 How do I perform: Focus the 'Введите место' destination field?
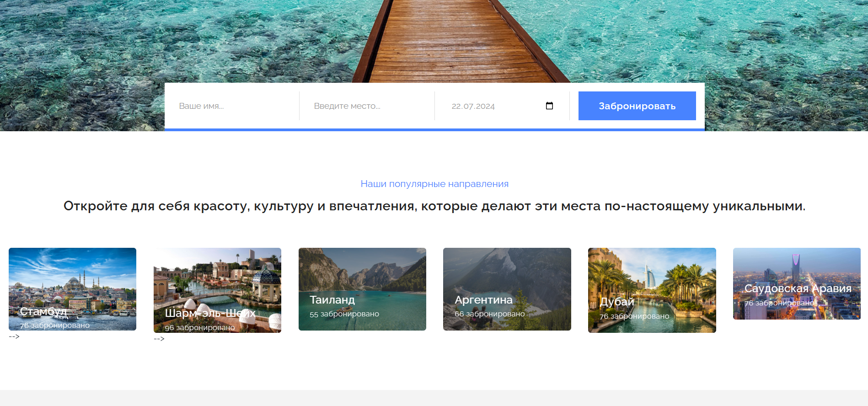tap(367, 106)
